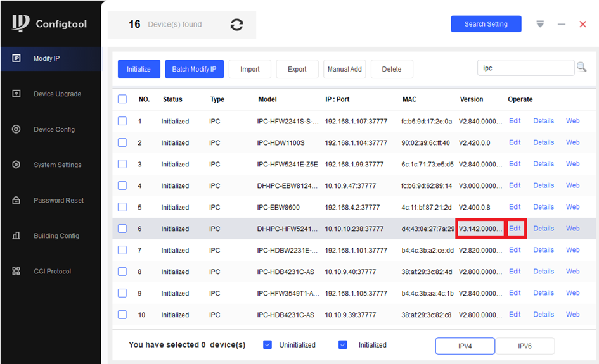Switch to the IPV6 tab
This screenshot has width=599, height=364.
[524, 346]
